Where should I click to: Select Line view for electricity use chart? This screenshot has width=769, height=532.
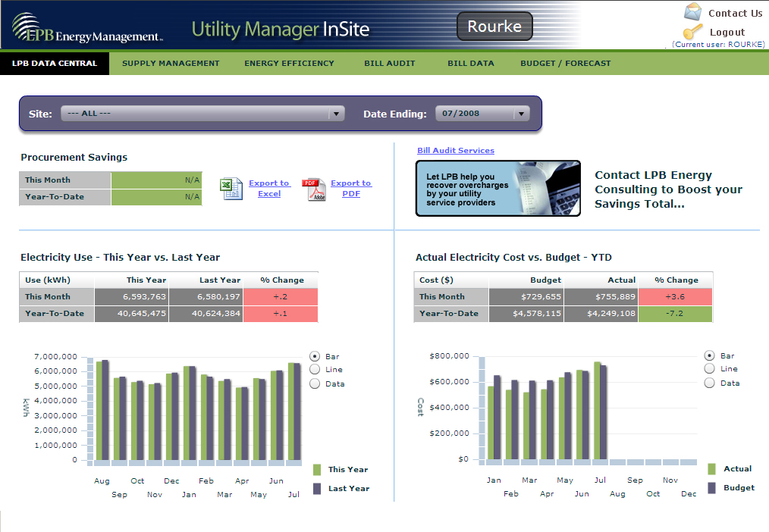[x=315, y=369]
